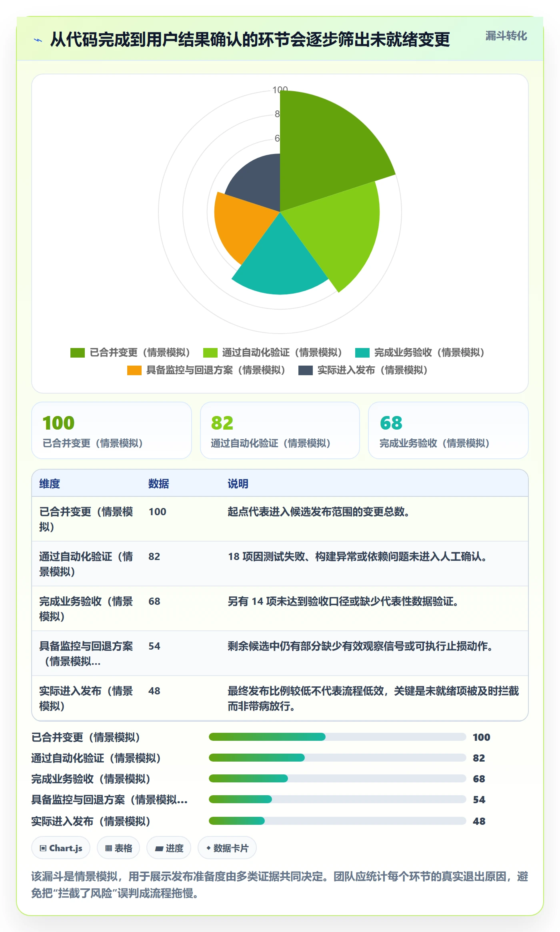Toggle the 完成业务验收 legend color swatch
Screen dimensions: 560x932
pos(362,352)
